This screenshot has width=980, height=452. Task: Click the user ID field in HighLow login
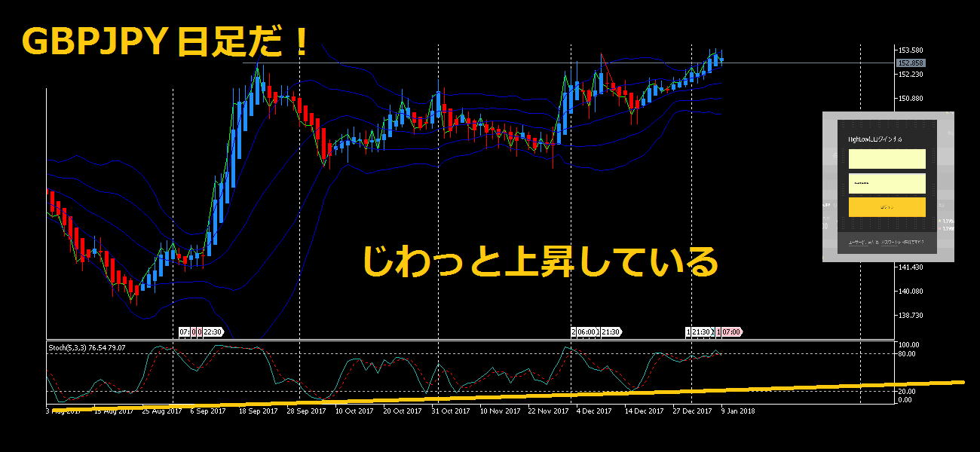point(887,159)
